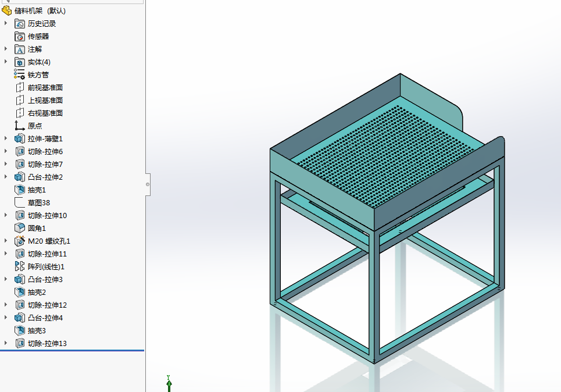Select the 铁方管 material label
The width and height of the screenshot is (561, 392).
point(38,75)
